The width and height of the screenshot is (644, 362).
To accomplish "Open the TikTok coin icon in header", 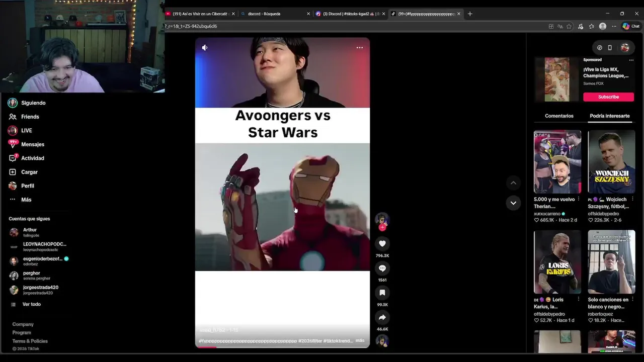I will coord(599,48).
